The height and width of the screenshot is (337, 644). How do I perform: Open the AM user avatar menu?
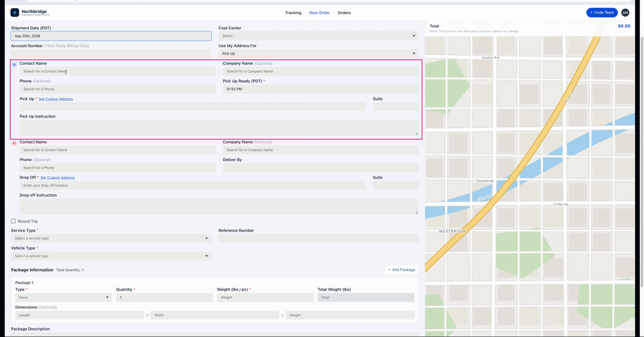(x=625, y=12)
